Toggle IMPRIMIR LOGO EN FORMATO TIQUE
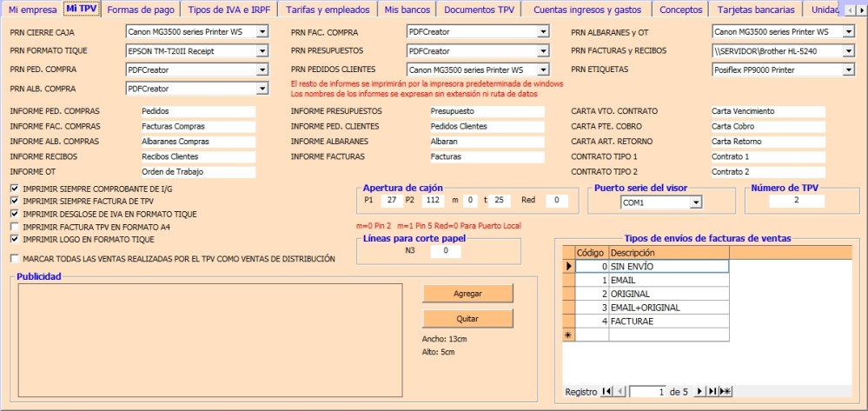The image size is (868, 411). pyautogui.click(x=14, y=239)
